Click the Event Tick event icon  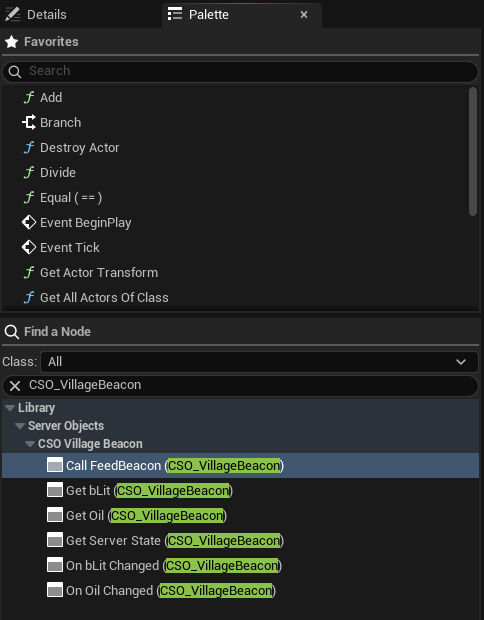29,247
